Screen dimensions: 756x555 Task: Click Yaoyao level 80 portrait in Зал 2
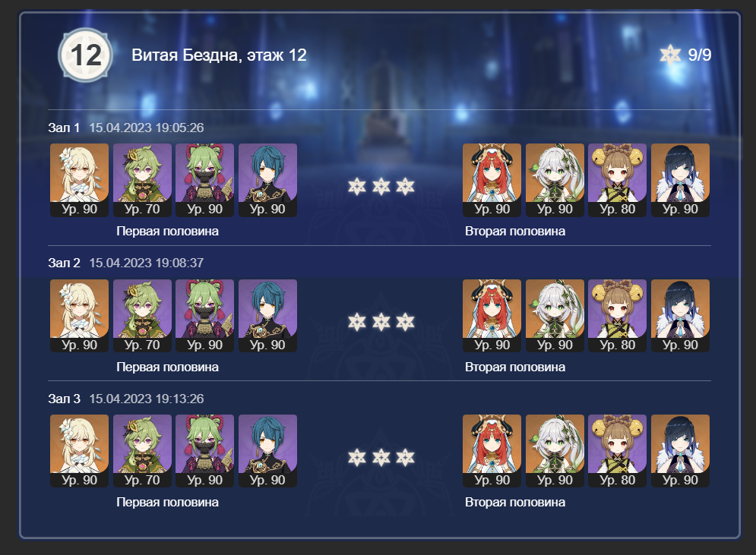pyautogui.click(x=618, y=316)
